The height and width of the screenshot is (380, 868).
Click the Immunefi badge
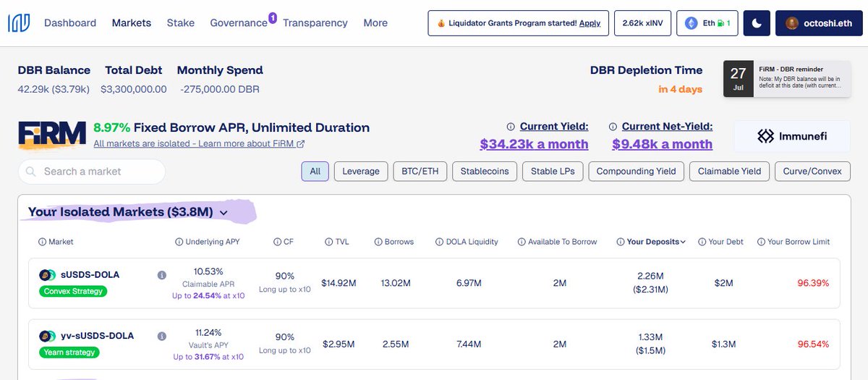click(792, 135)
